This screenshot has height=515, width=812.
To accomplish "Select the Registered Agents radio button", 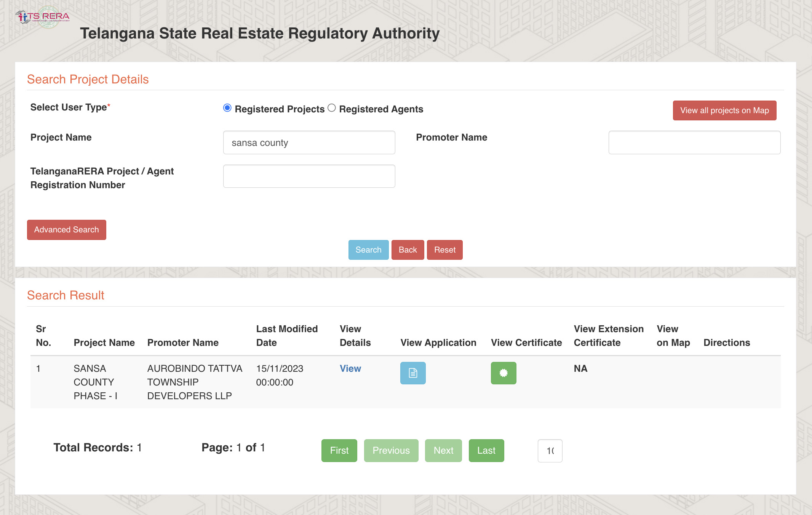I will (332, 108).
